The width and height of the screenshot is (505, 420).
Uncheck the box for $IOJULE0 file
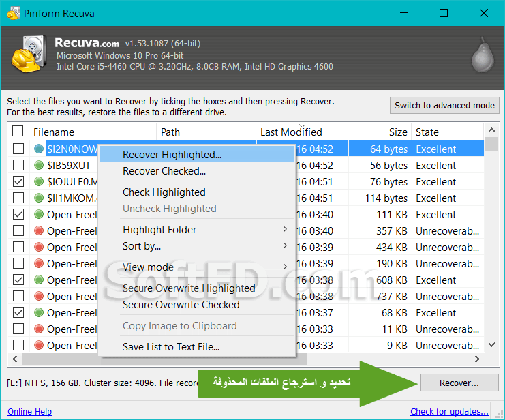(18, 181)
